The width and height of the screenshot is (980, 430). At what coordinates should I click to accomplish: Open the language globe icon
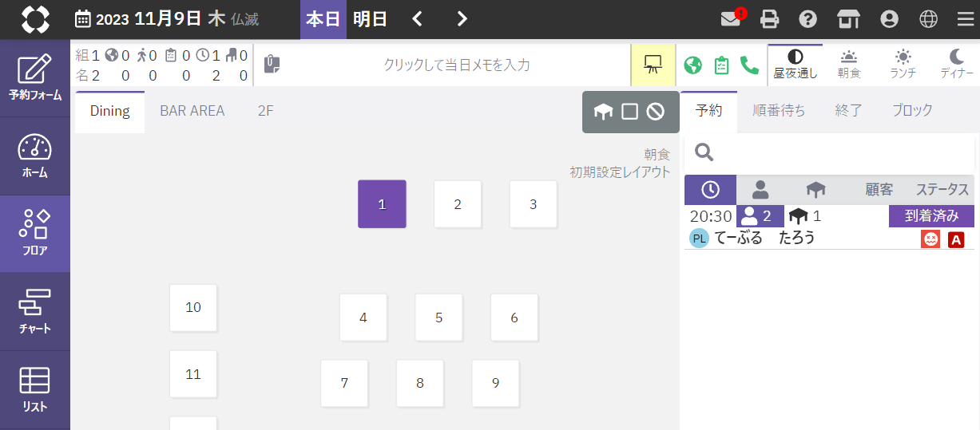tap(928, 19)
